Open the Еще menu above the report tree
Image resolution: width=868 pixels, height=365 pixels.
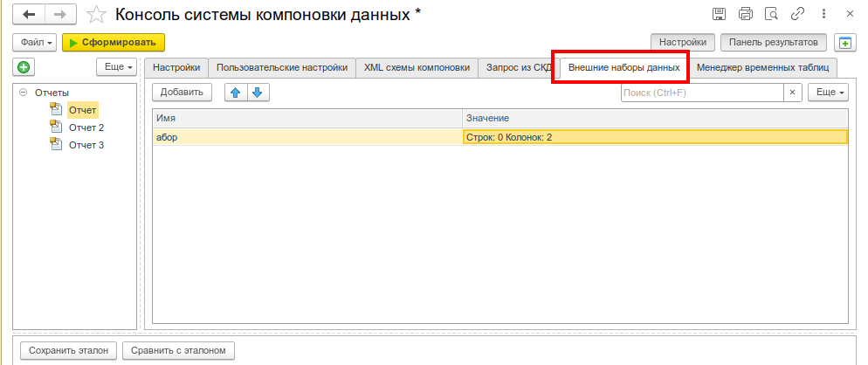[x=116, y=67]
